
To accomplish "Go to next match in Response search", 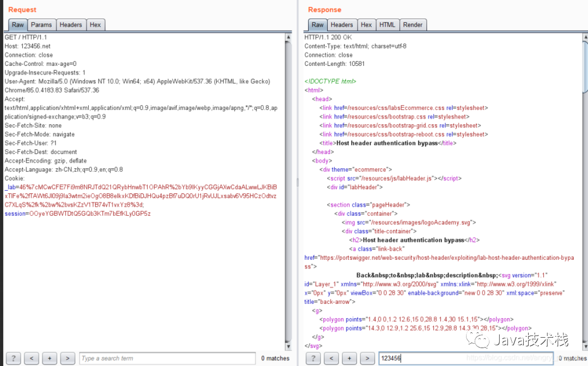I will pos(367,358).
